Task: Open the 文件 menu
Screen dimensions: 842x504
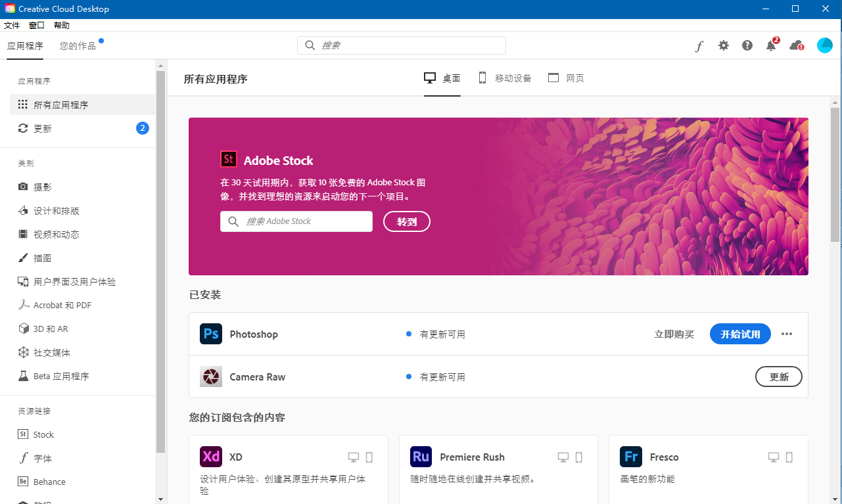Action: click(x=12, y=26)
